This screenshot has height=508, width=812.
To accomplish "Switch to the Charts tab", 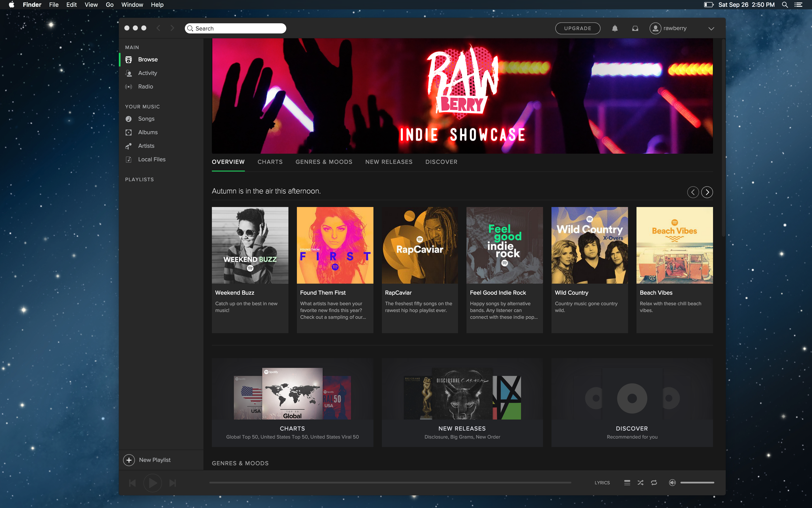I will tap(270, 162).
